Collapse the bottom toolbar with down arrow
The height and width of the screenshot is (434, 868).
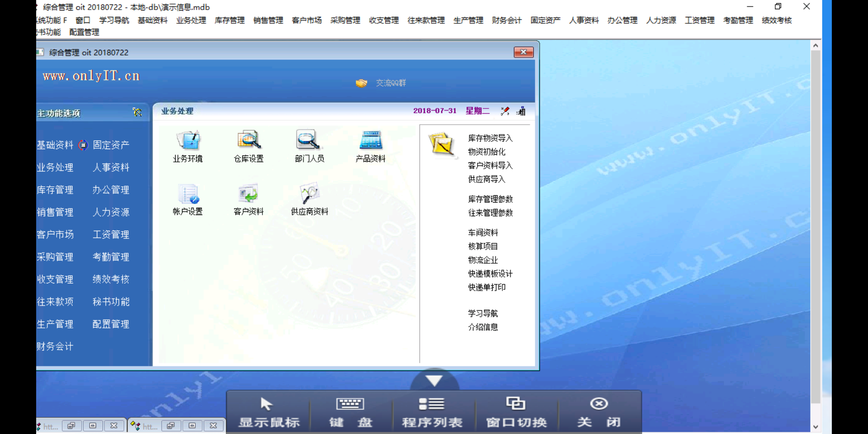[434, 380]
